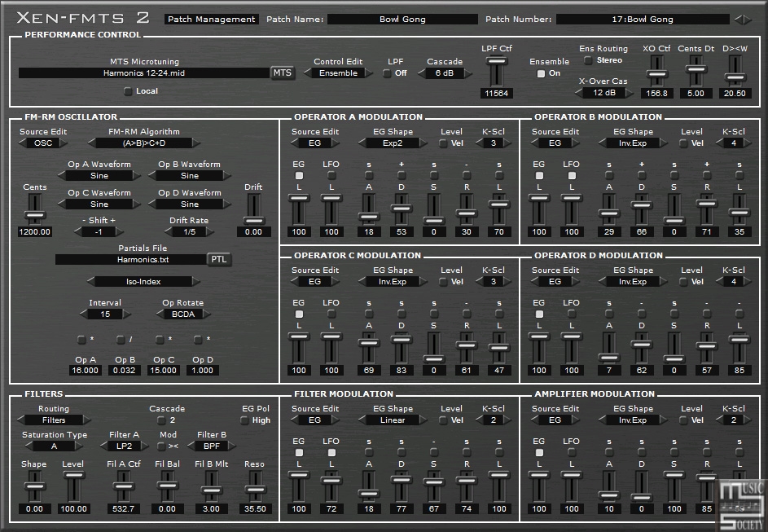Viewport: 768px width, 532px height.
Task: Open Operator B EG Shape selector showing Inv.Exp
Action: tap(632, 143)
